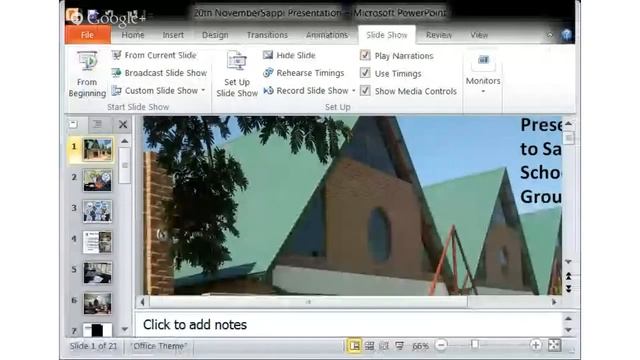Click thumbnail pane scroll down arrow
Viewport: 640px width, 360px height.
coord(124,329)
